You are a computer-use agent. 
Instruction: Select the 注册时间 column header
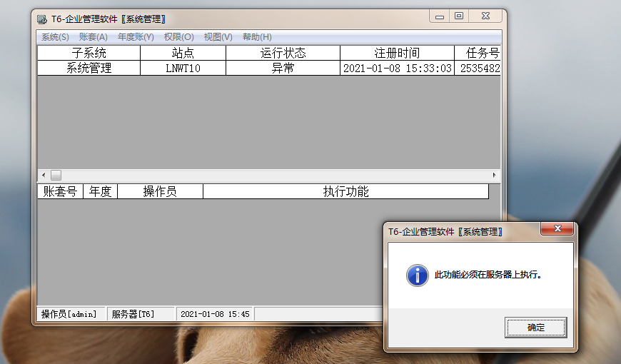click(397, 53)
